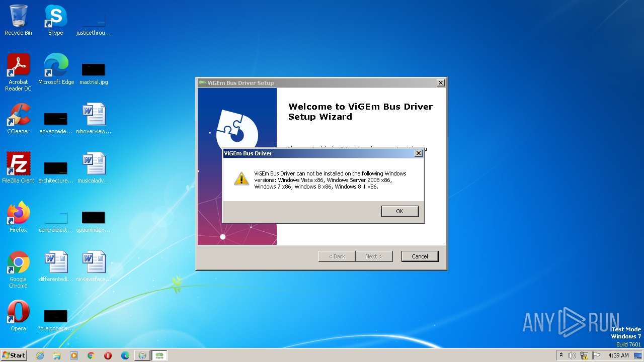Open the volume control tray icon

click(x=572, y=355)
